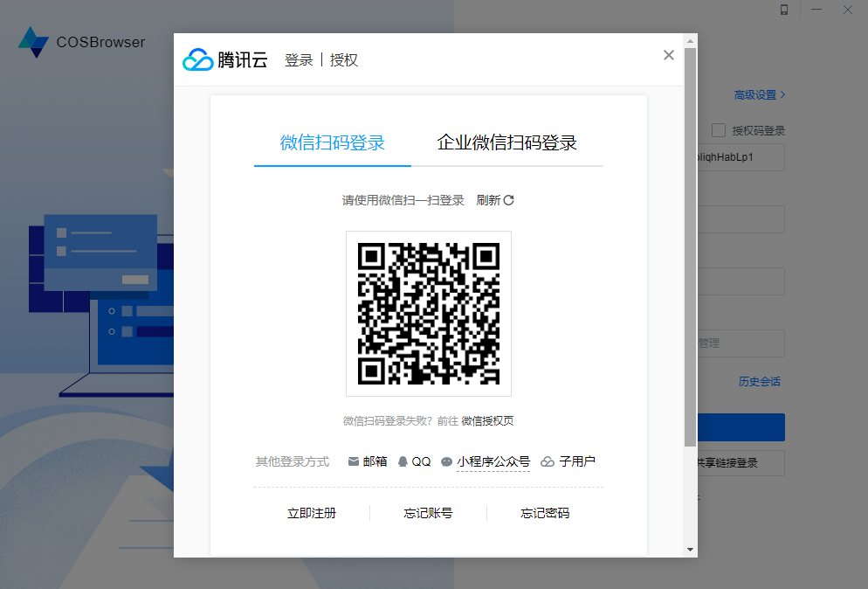Click the dialog vertical scrollbar thumb
The image size is (868, 589).
(x=690, y=247)
